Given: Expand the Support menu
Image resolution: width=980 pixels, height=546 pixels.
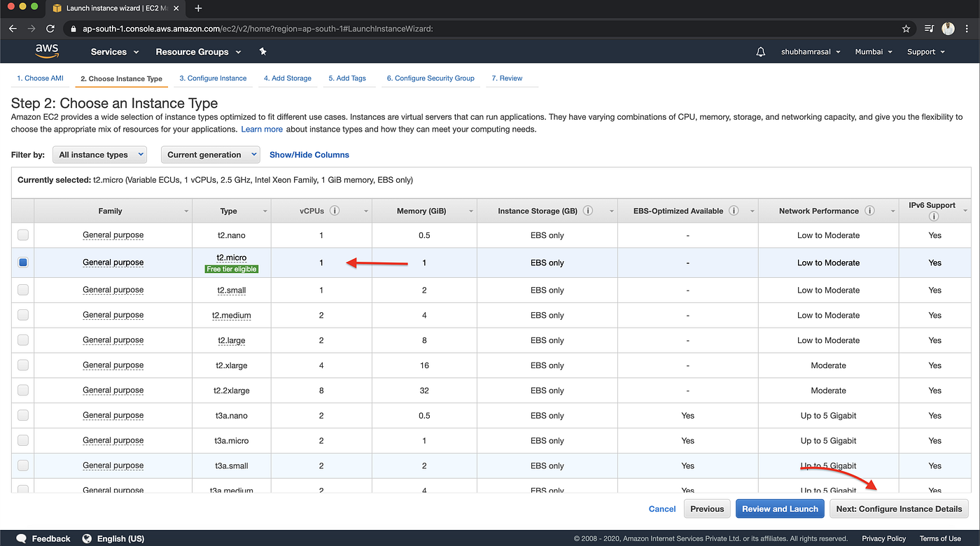Looking at the screenshot, I should pyautogui.click(x=926, y=52).
